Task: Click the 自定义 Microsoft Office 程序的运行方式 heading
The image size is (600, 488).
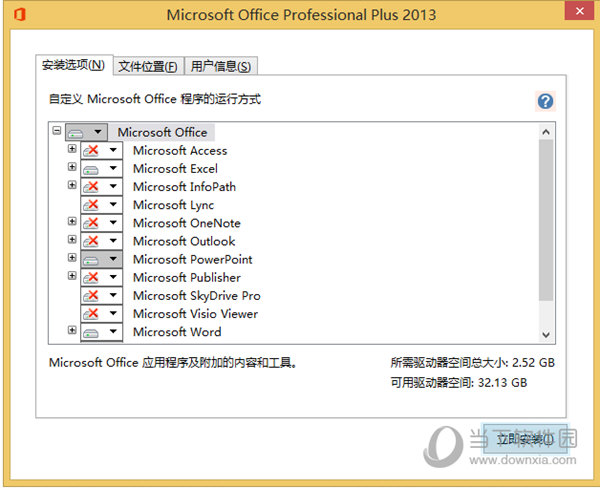Action: 155,99
